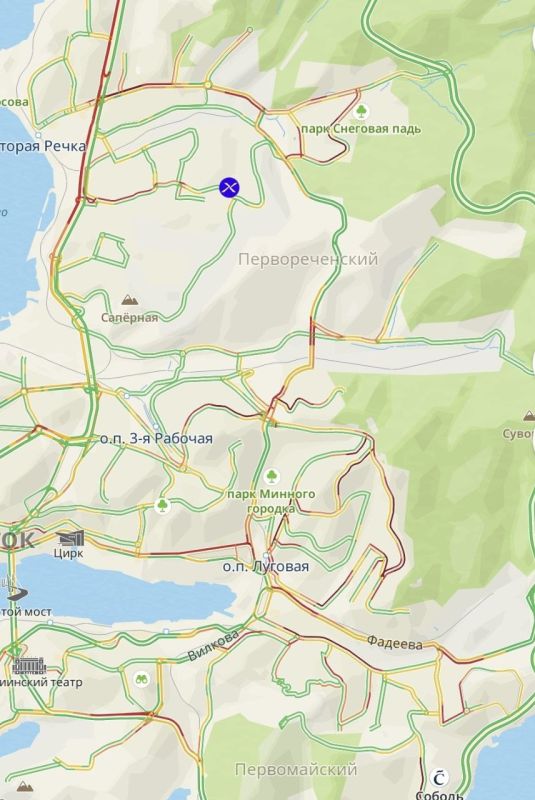
Task: Open the парк Минного городка tree icon
Action: [272, 477]
